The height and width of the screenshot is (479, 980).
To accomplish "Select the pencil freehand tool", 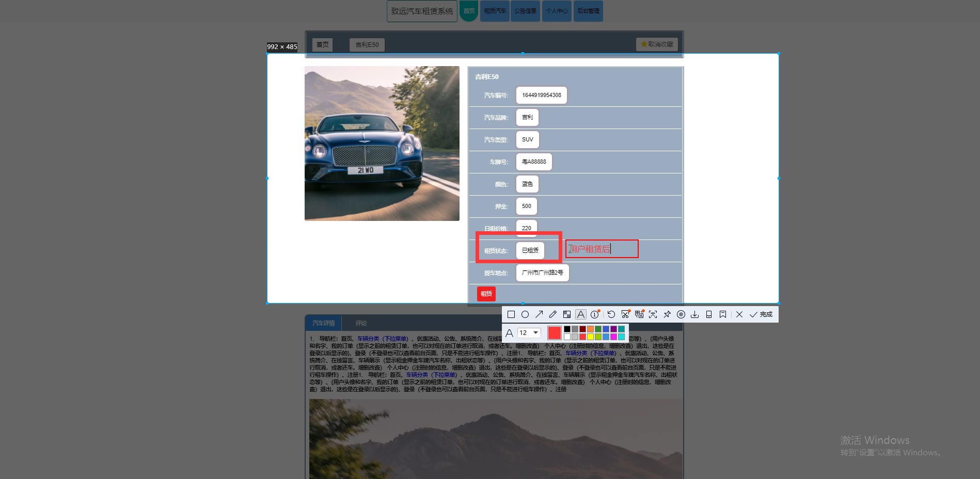I will pos(553,314).
